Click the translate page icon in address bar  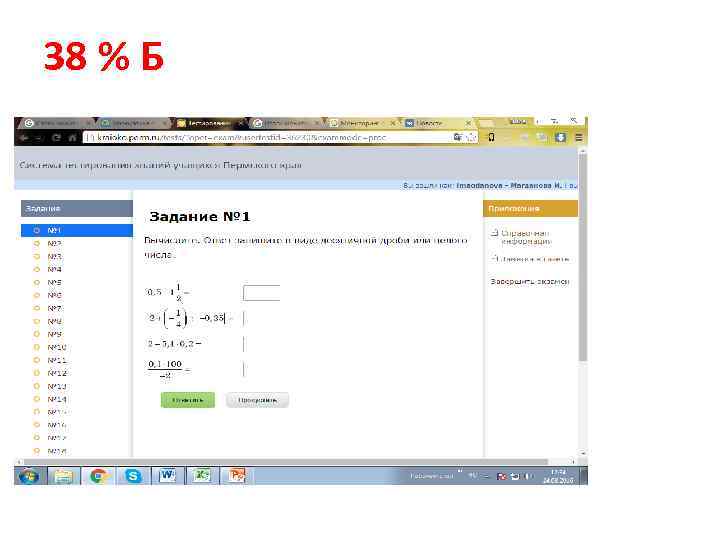pos(457,137)
